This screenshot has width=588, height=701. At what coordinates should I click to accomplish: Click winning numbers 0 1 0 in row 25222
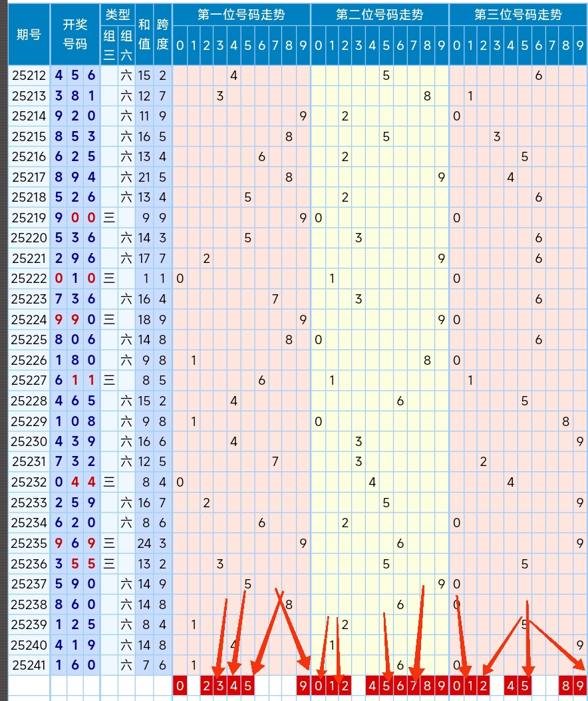(x=75, y=278)
